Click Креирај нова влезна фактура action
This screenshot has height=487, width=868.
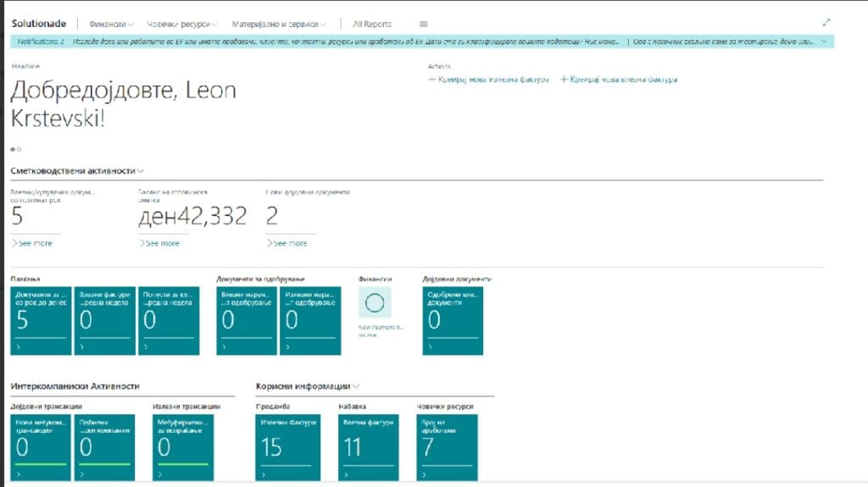point(619,80)
